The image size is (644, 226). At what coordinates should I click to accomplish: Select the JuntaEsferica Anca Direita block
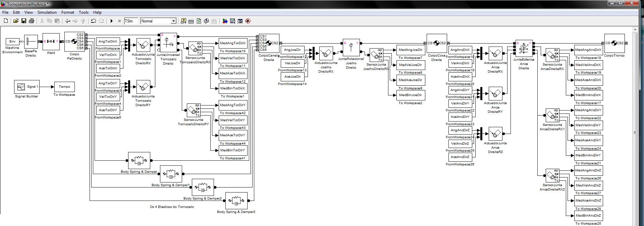[x=524, y=49]
